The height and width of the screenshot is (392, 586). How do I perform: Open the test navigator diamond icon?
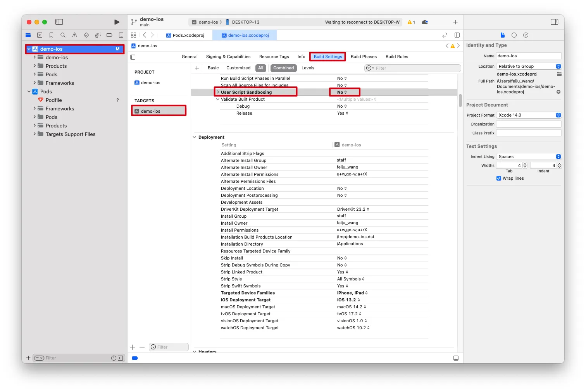86,35
